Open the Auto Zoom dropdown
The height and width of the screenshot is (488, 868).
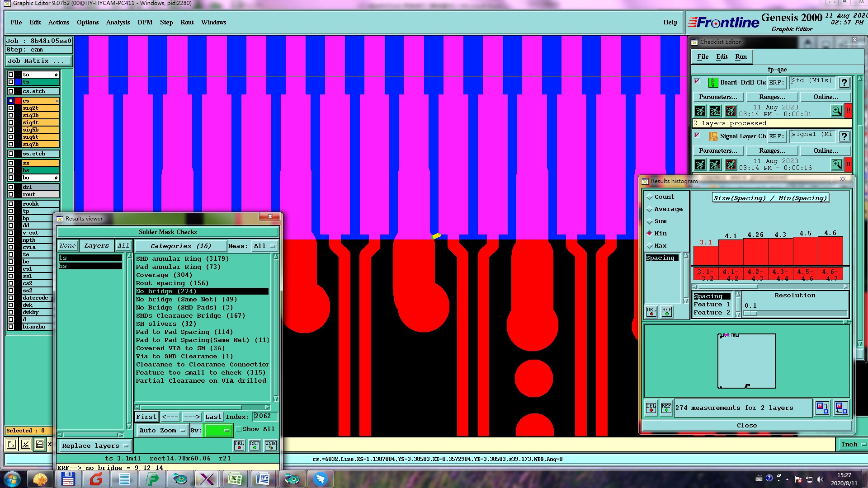[162, 431]
